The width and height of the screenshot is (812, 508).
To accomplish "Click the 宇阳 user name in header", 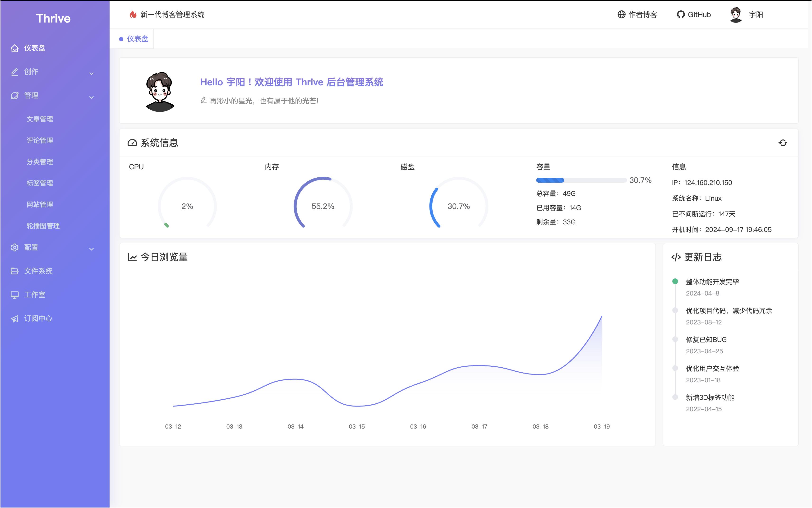I will click(x=756, y=14).
